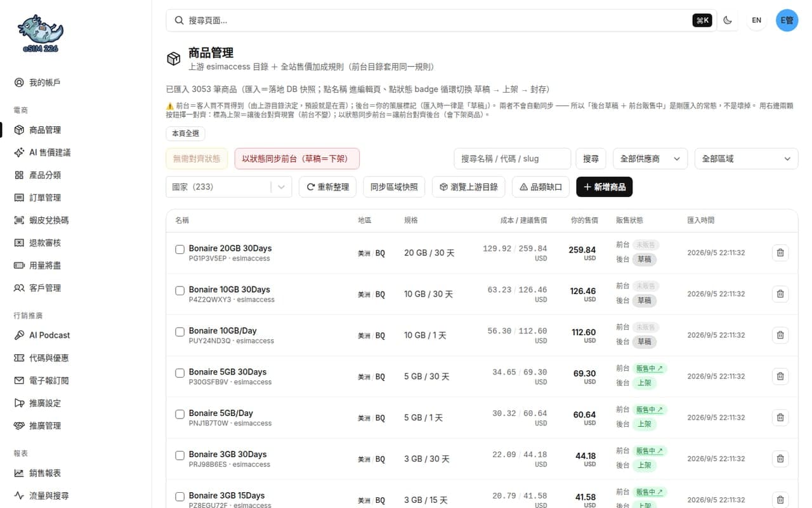The width and height of the screenshot is (812, 508).
Task: Toggle 草稿 badge for Bonaire 20GB 30Days
Action: (x=644, y=259)
